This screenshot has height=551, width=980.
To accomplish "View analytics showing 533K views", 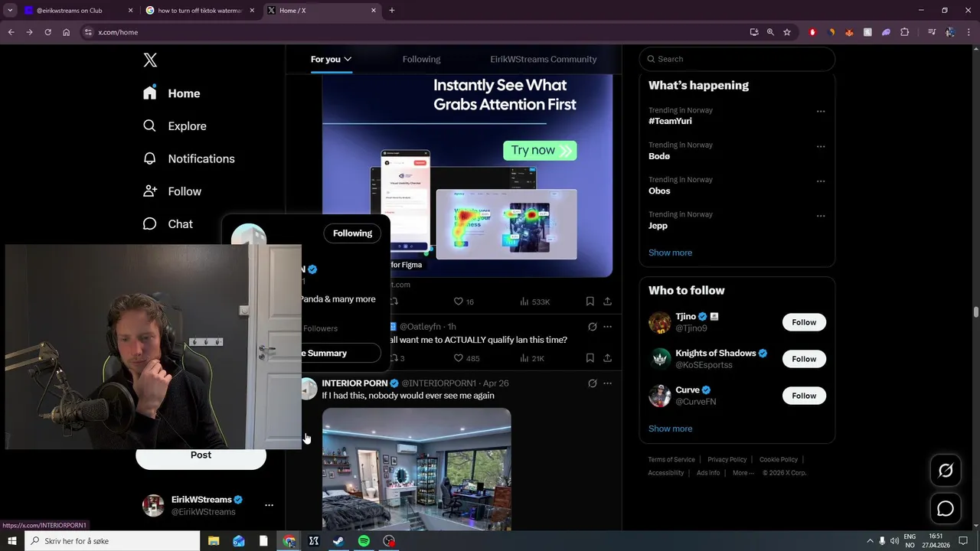I will click(535, 302).
